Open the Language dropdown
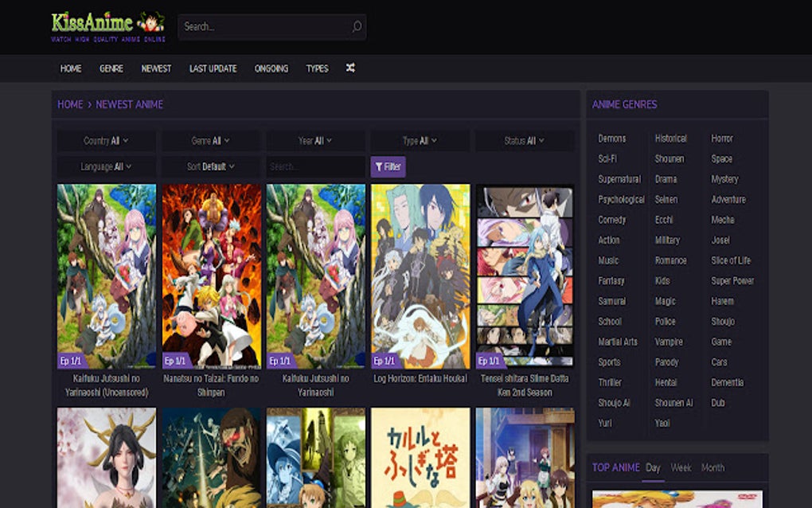 (x=105, y=166)
